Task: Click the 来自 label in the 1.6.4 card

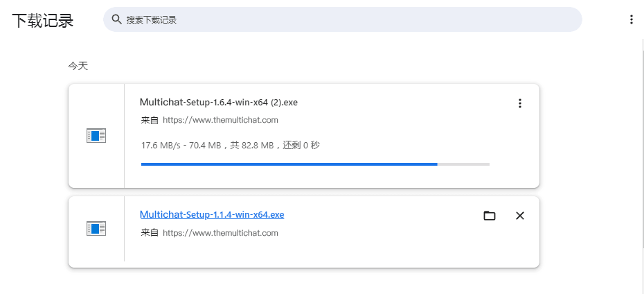Action: [150, 120]
